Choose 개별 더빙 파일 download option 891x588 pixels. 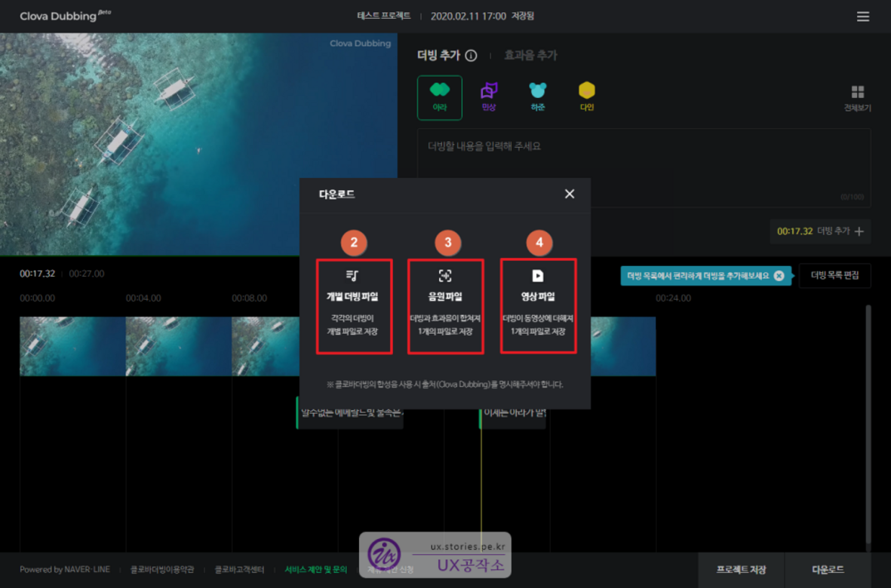point(354,306)
